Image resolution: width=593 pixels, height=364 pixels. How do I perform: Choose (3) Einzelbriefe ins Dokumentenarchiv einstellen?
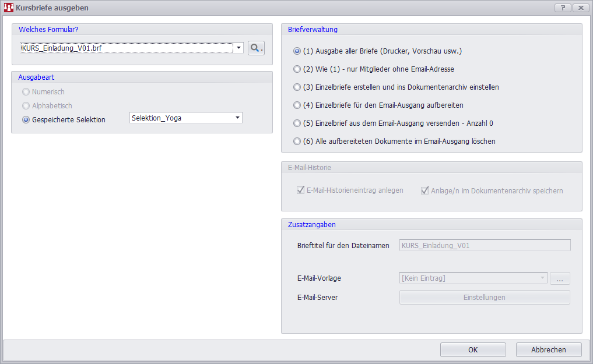[x=297, y=87]
